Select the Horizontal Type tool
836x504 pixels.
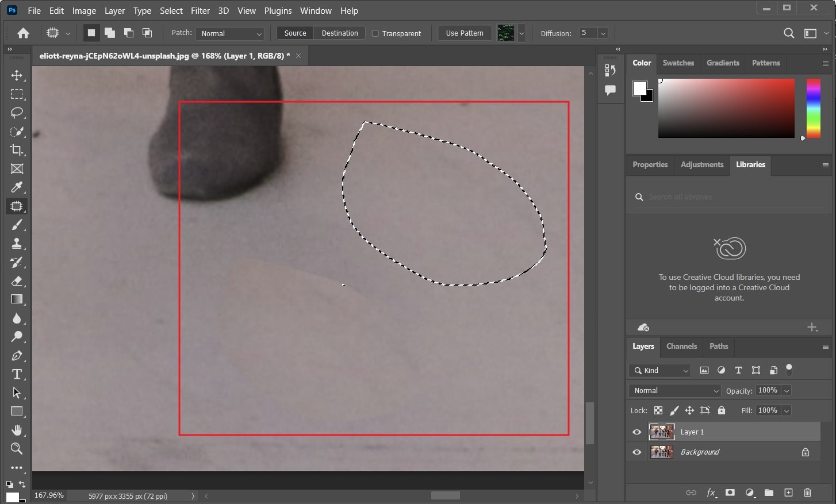coord(17,374)
